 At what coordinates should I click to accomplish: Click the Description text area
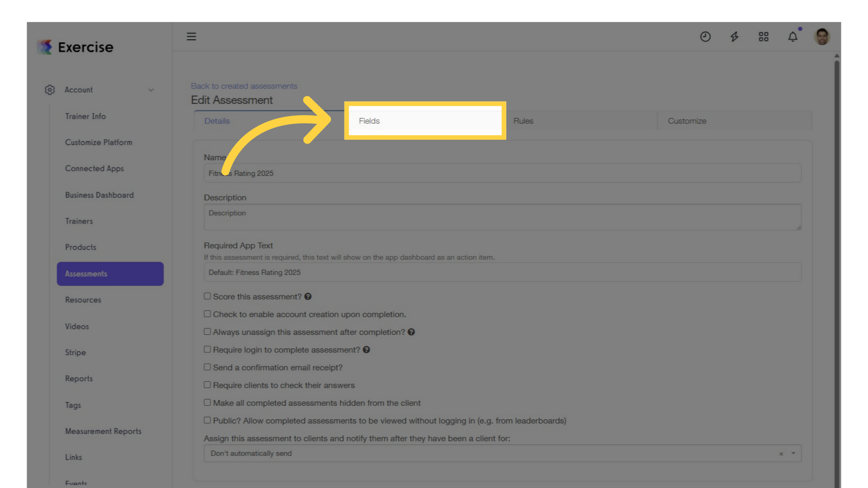coord(503,217)
